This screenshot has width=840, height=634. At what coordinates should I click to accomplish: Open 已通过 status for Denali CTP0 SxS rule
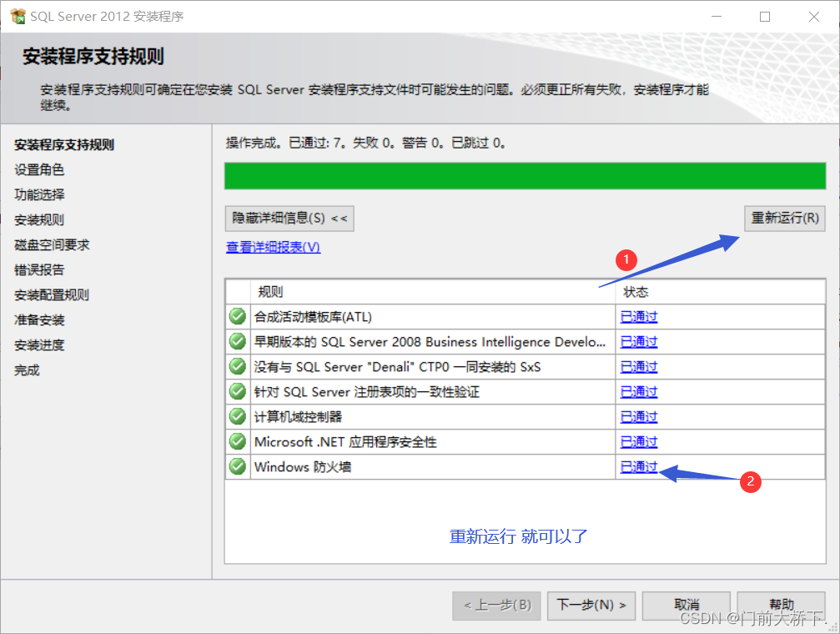pyautogui.click(x=639, y=366)
